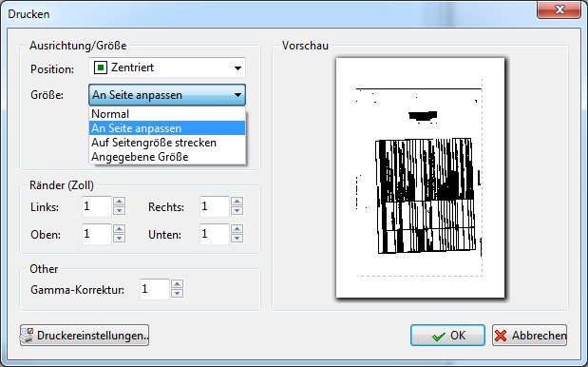Increase the Links margin with up arrow
This screenshot has width=588, height=367.
coord(120,202)
